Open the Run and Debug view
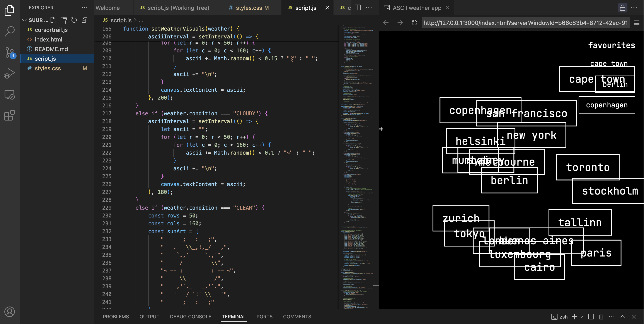644x324 pixels. click(10, 73)
